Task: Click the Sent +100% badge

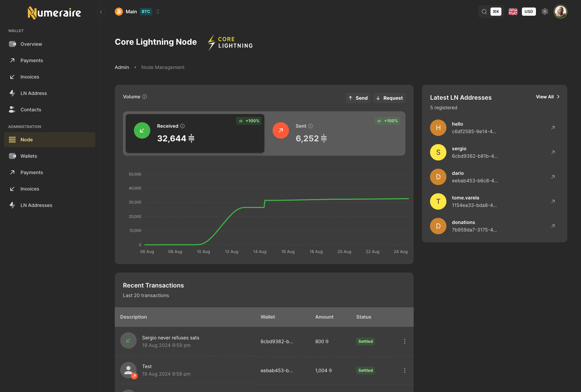Action: (387, 121)
